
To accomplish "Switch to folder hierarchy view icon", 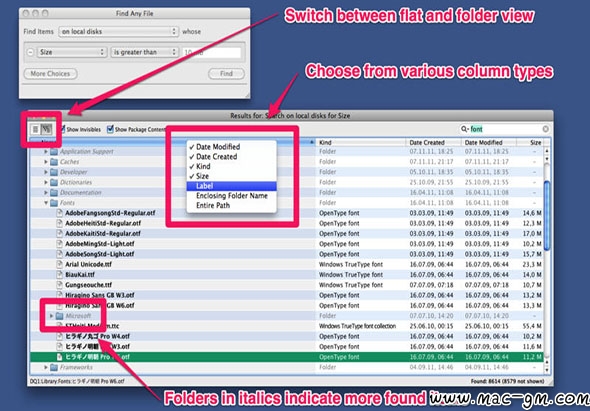I will pos(46,129).
